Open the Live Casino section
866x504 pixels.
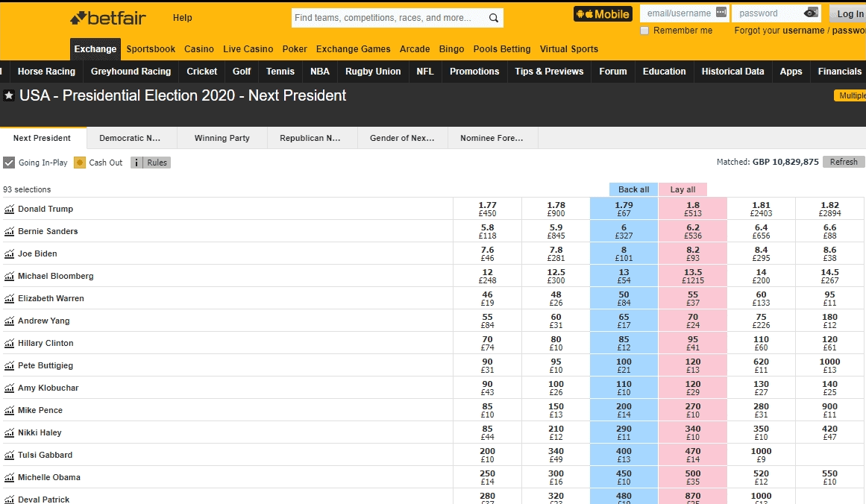pyautogui.click(x=248, y=49)
